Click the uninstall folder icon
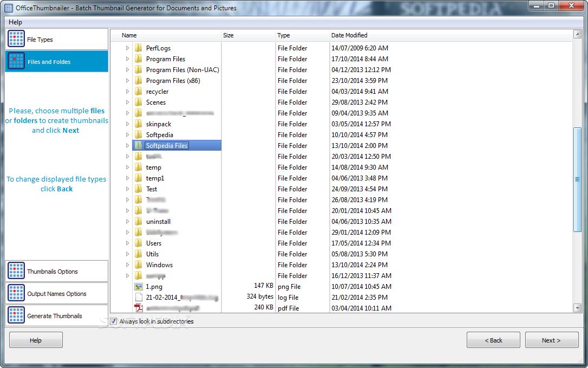This screenshot has width=588, height=368. click(139, 222)
